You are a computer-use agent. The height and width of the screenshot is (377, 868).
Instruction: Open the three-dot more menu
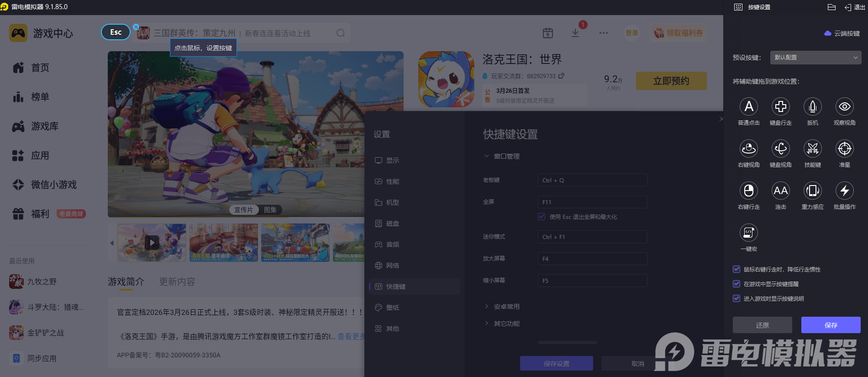[x=604, y=33]
